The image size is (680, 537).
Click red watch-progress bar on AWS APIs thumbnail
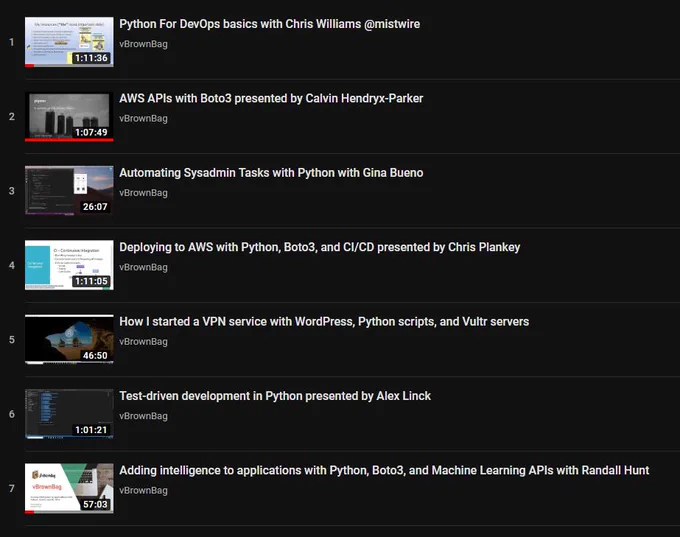tap(69, 140)
